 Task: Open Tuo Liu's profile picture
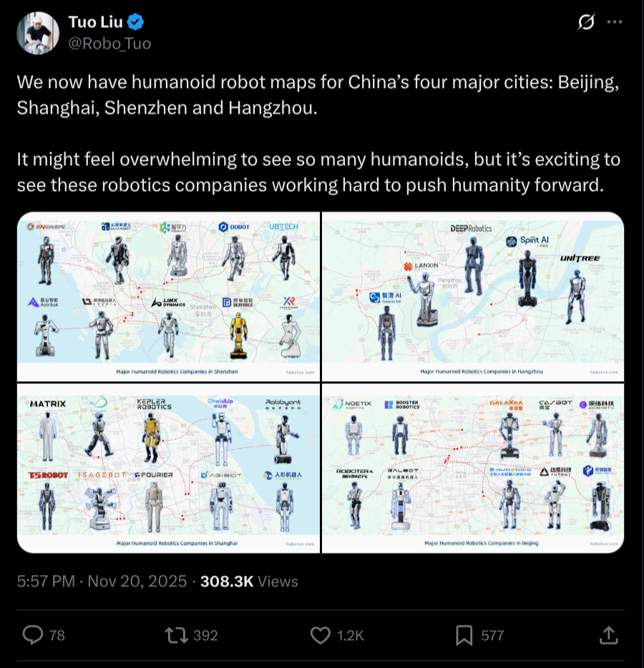pos(37,33)
